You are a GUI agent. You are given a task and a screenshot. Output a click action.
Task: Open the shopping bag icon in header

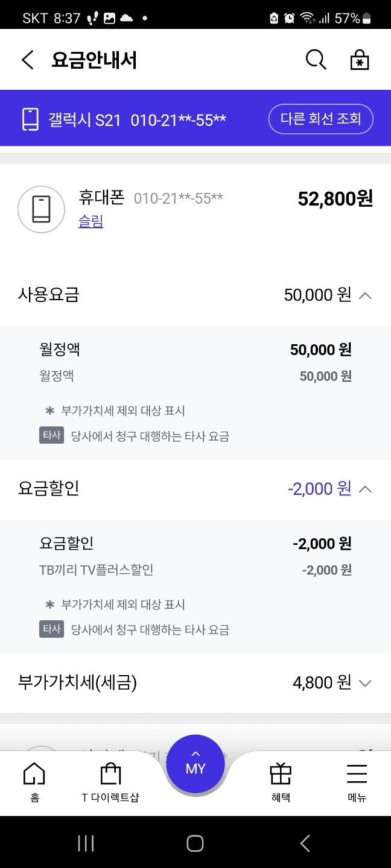click(360, 60)
